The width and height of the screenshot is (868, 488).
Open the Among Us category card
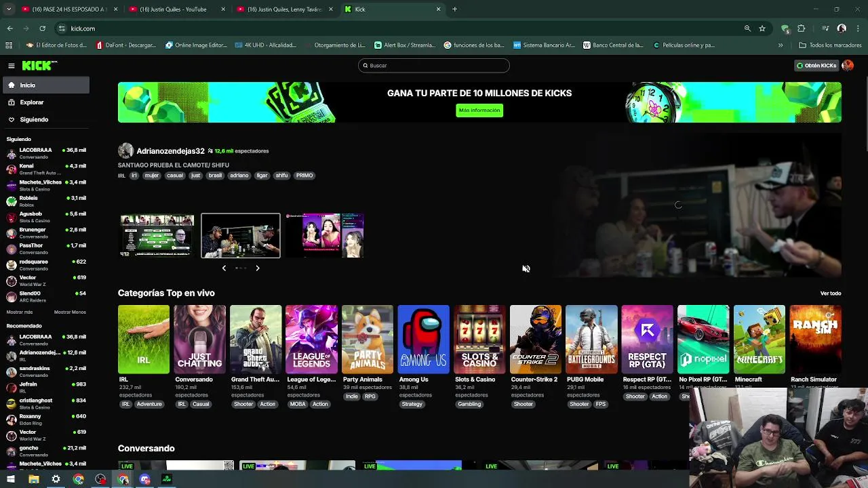[424, 340]
